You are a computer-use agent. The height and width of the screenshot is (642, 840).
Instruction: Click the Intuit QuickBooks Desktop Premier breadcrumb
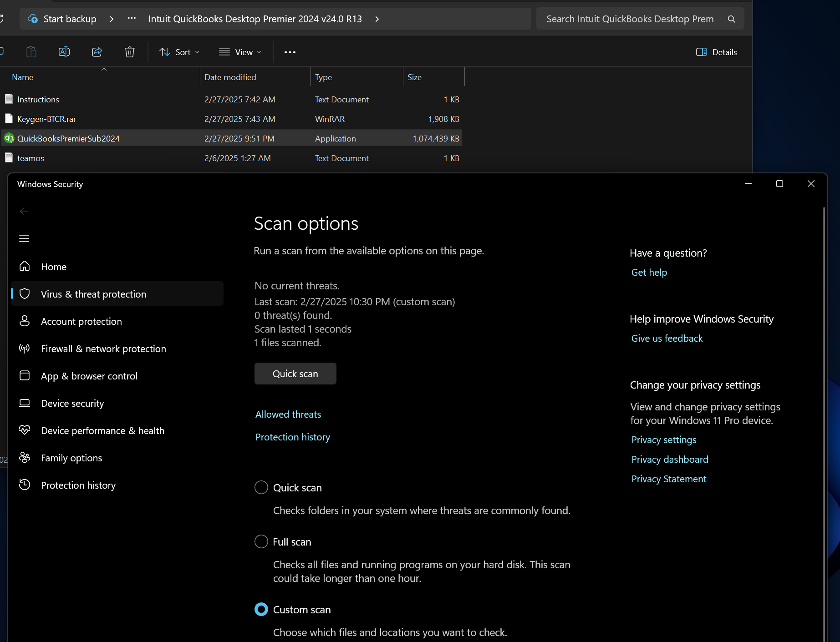[255, 19]
